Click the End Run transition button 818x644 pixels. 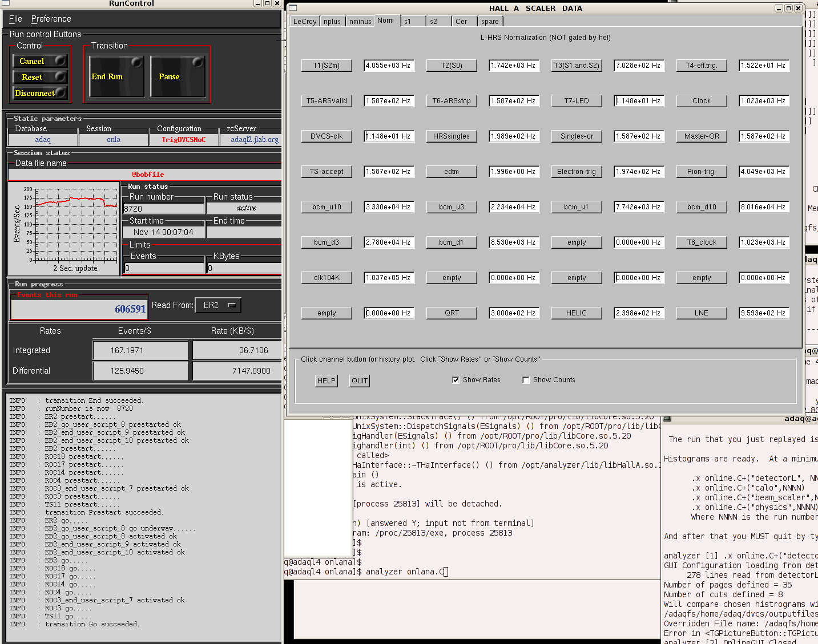click(x=116, y=76)
